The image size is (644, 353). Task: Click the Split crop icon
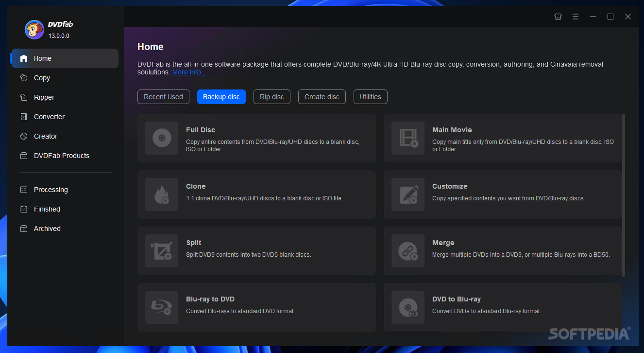click(162, 251)
